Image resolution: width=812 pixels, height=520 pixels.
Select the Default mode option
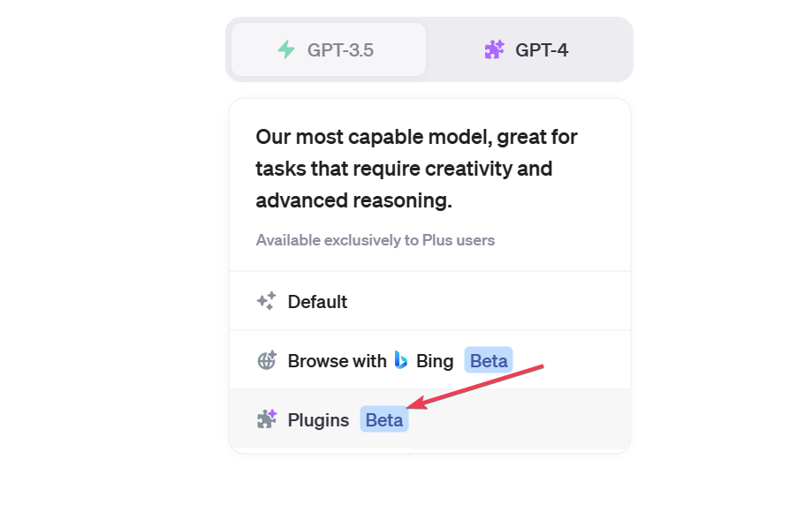[x=429, y=301]
